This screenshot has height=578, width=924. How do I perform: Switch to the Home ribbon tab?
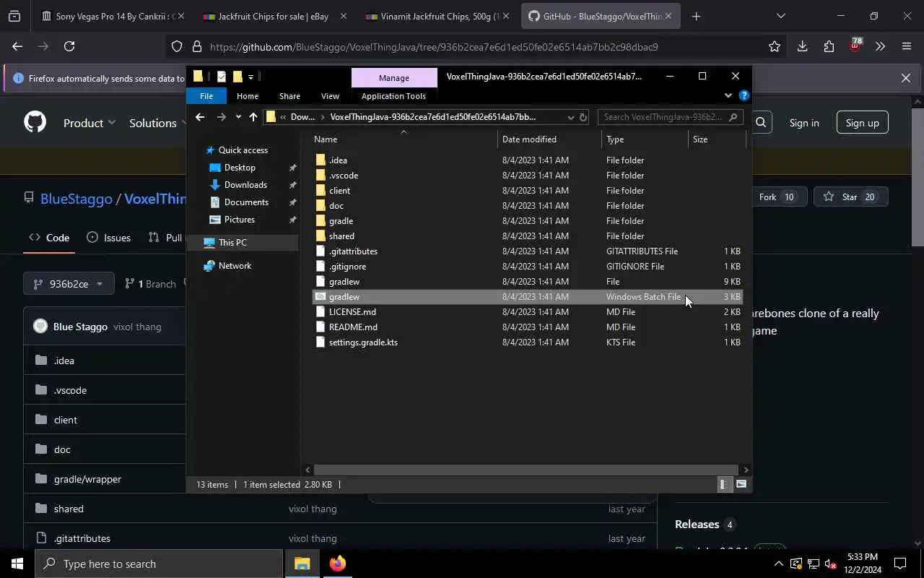(x=248, y=96)
